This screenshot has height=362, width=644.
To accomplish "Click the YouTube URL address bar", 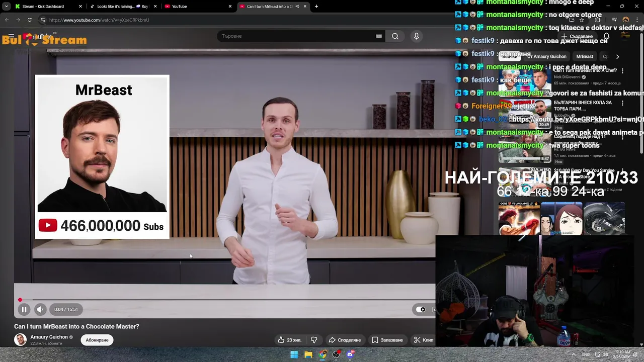I will pos(99,20).
